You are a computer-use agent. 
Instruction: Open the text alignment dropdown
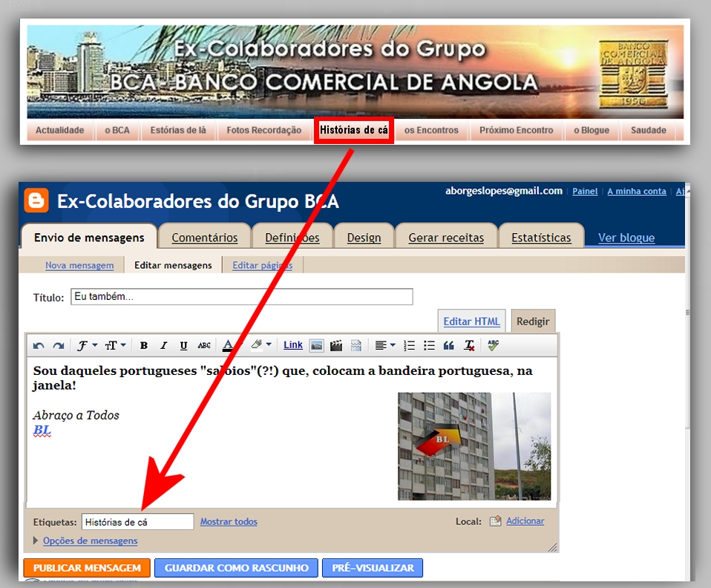pyautogui.click(x=385, y=346)
